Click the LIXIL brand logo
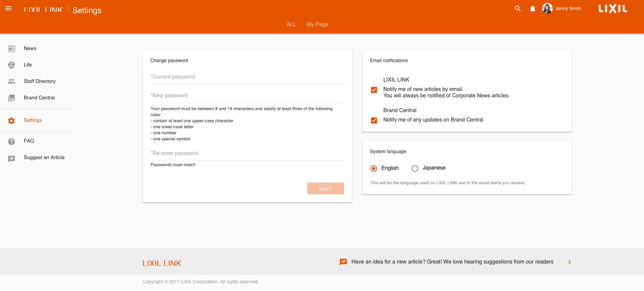The width and height of the screenshot is (644, 291). click(613, 9)
